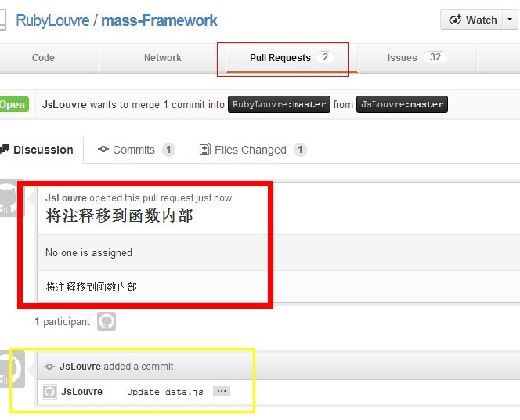Click the Issues count badge 32
Screen dimensions: 520x420
tap(435, 57)
